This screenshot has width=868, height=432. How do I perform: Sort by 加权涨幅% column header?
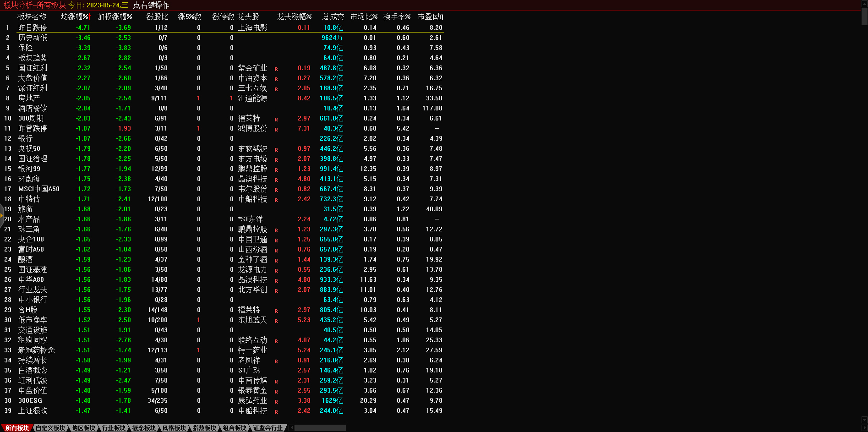115,17
